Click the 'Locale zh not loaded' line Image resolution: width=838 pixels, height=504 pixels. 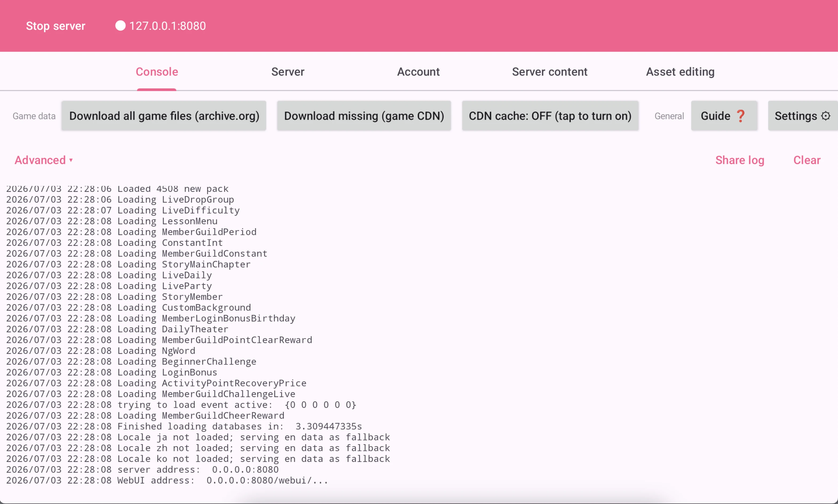coord(198,448)
